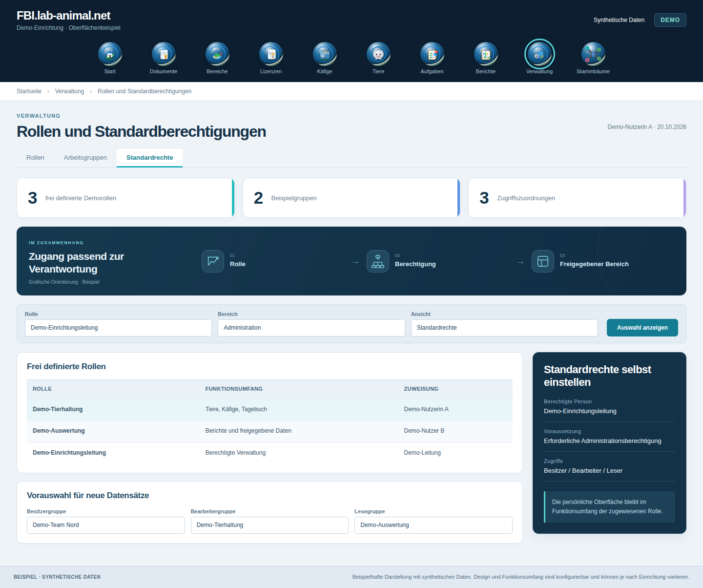Click the Berichte und freigegebene Daten cell

coord(248,431)
